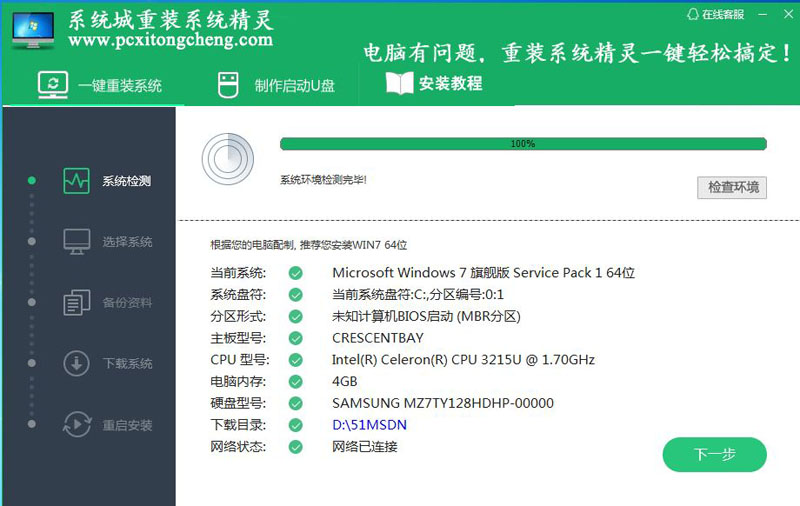Click the green 下一步 button

(x=714, y=454)
